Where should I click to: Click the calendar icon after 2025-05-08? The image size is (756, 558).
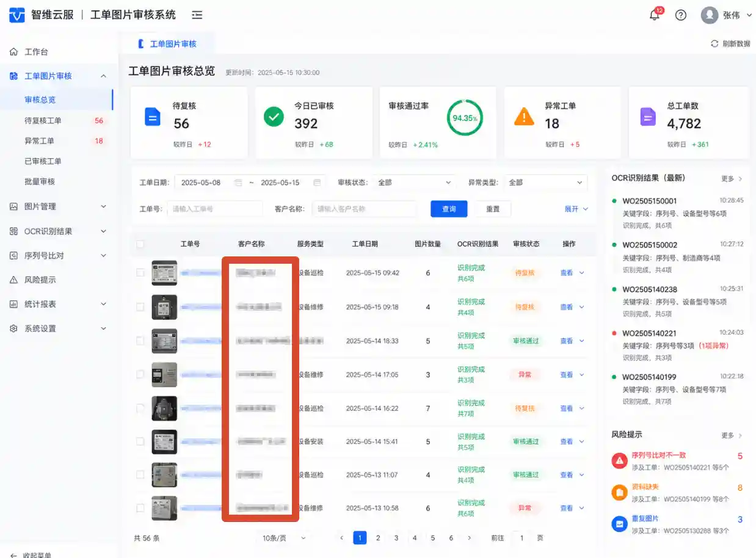238,183
